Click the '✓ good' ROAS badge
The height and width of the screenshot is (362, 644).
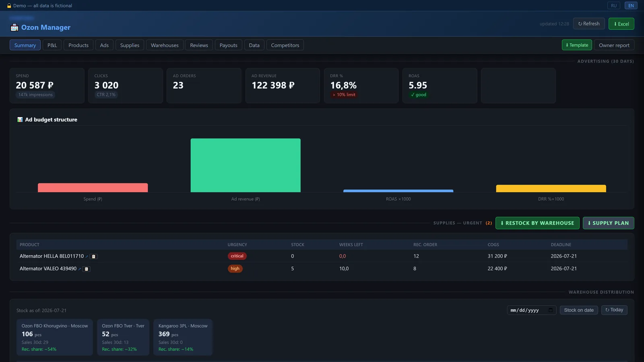pos(419,95)
